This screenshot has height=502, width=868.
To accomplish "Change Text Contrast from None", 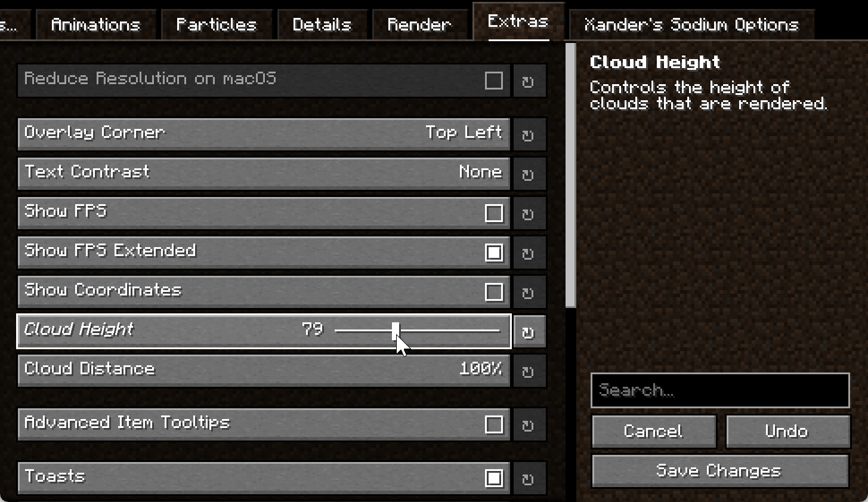I will [264, 173].
